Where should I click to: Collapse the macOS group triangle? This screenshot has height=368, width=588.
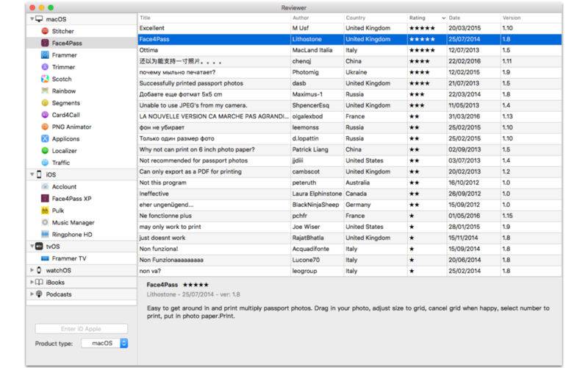coord(32,19)
